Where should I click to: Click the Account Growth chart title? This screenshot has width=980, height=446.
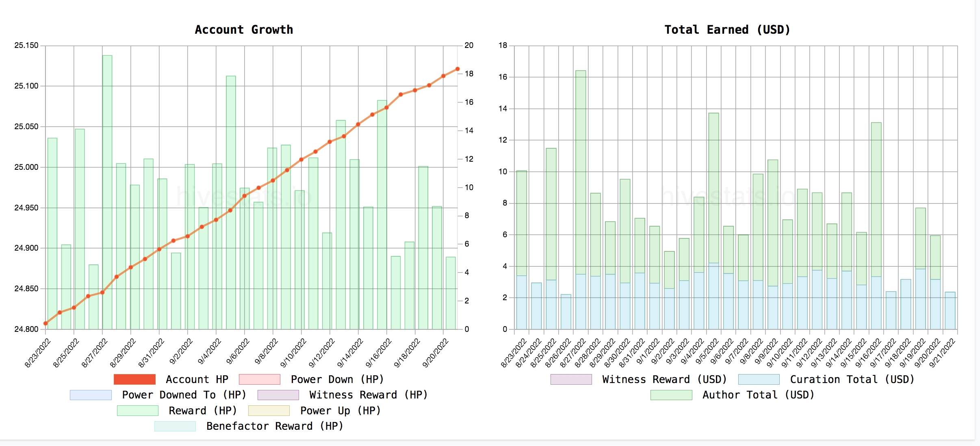pyautogui.click(x=244, y=30)
